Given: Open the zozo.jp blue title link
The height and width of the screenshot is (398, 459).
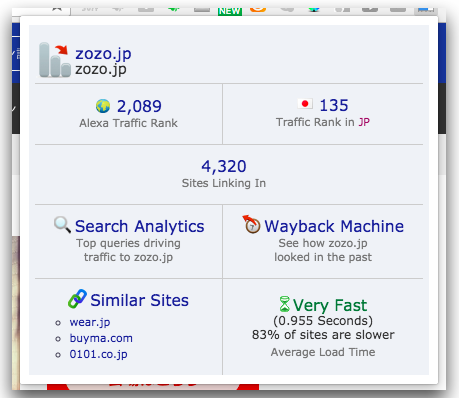Looking at the screenshot, I should point(103,54).
